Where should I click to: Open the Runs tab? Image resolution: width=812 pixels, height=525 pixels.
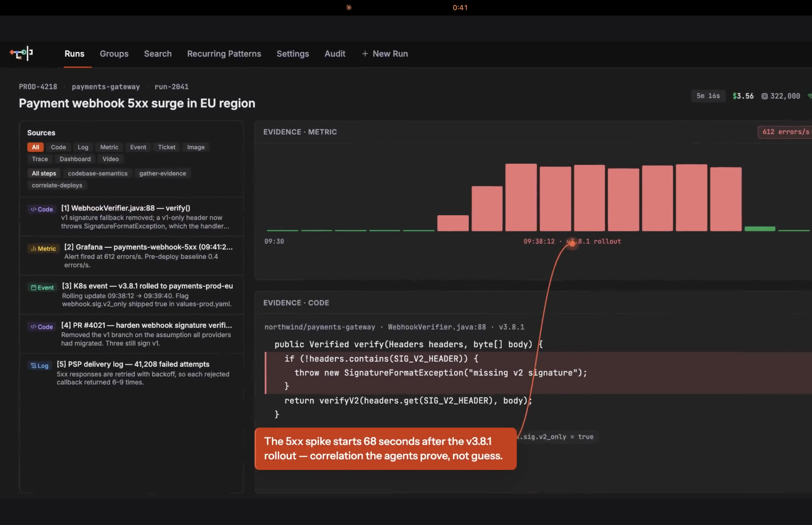(x=74, y=54)
